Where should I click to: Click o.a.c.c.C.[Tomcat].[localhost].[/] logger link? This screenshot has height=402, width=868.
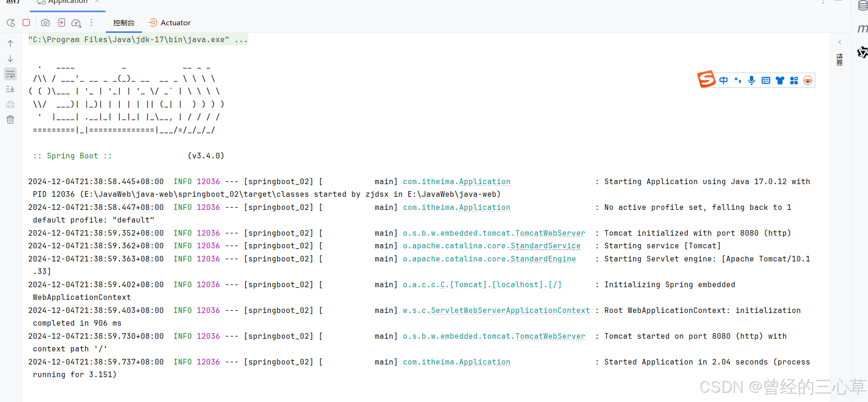(x=482, y=285)
